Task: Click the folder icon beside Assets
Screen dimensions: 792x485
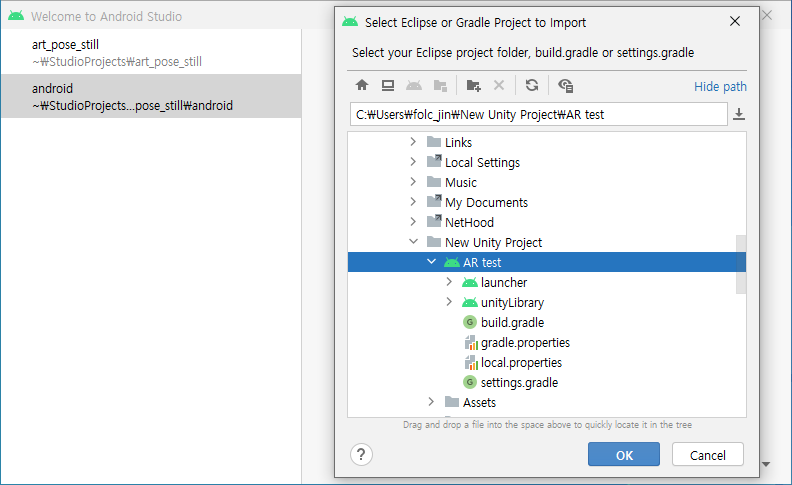Action: pyautogui.click(x=452, y=402)
